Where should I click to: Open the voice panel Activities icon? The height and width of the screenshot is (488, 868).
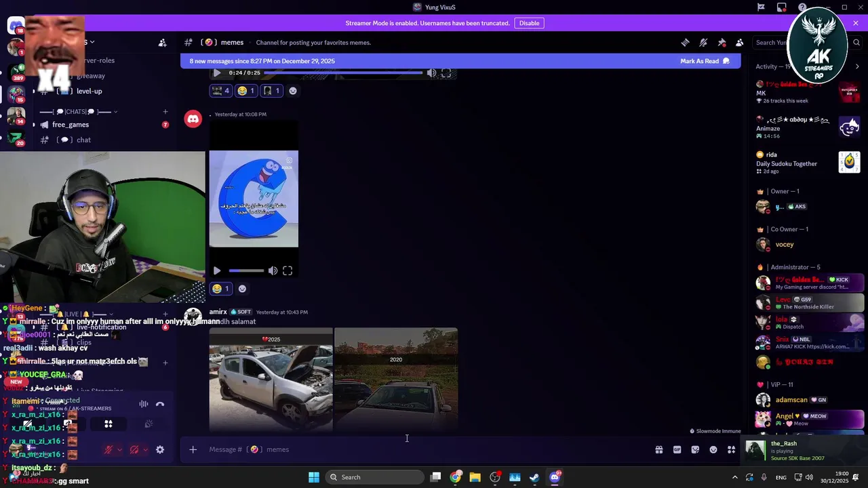(108, 424)
